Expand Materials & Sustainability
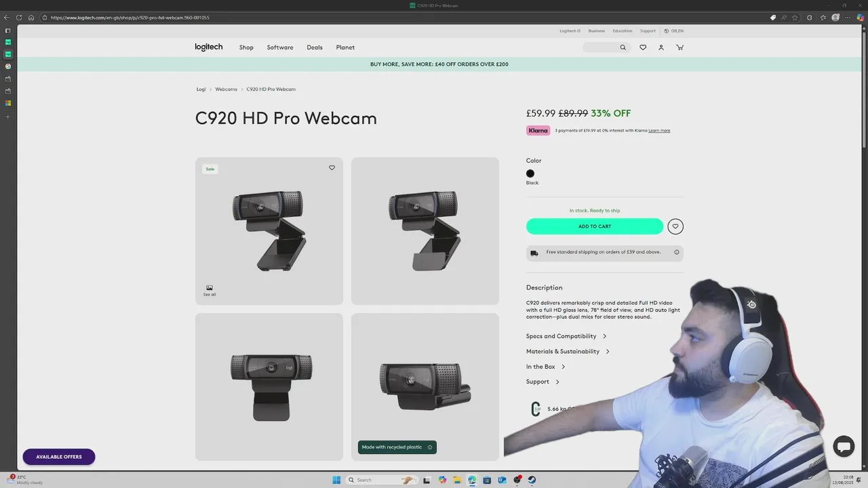The image size is (868, 488). (x=568, y=352)
